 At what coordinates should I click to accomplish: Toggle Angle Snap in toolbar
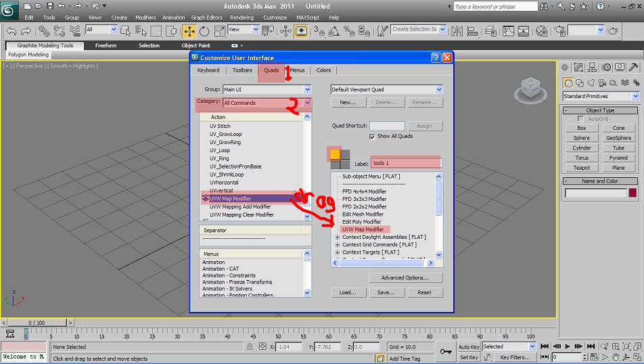(x=334, y=31)
